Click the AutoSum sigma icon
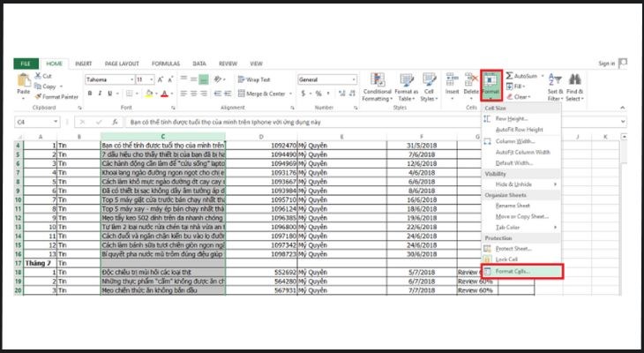Image resolution: width=644 pixels, height=353 pixels. (508, 76)
